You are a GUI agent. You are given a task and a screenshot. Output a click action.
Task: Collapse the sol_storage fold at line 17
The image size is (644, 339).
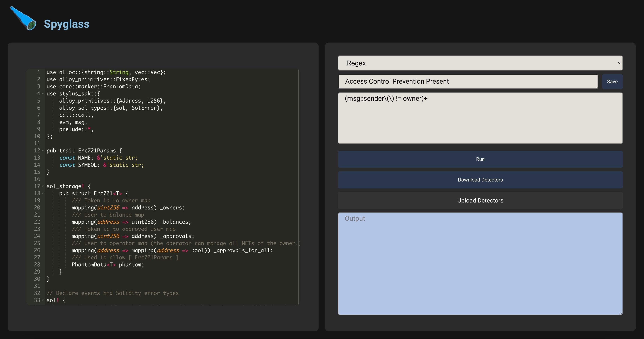tap(43, 186)
